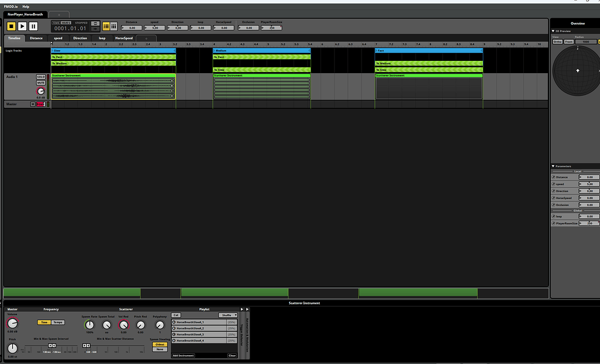Collapse the 3D Preview section
The width and height of the screenshot is (600, 364).
point(554,31)
